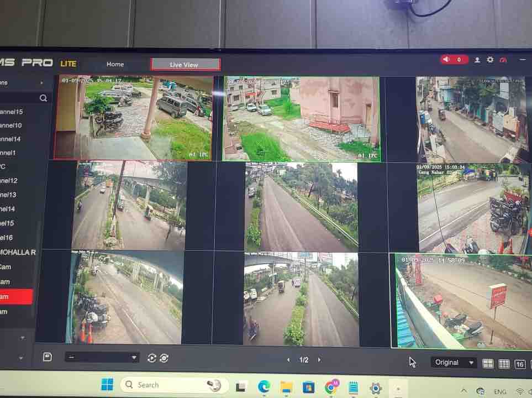Open settings gear in the top bar
The image size is (532, 398).
click(x=490, y=60)
